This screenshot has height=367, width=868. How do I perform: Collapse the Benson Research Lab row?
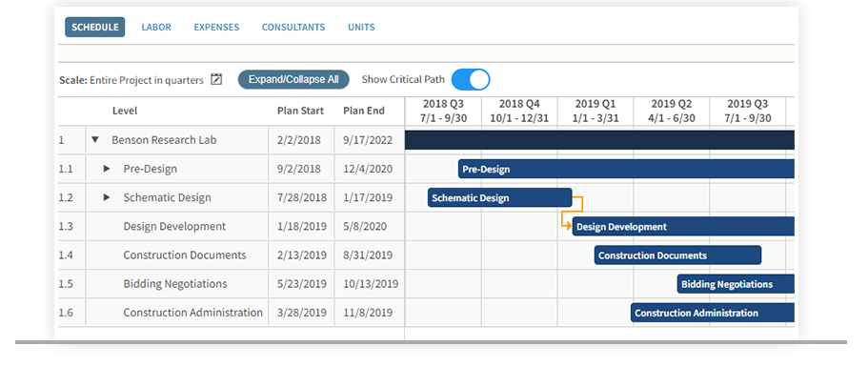94,140
